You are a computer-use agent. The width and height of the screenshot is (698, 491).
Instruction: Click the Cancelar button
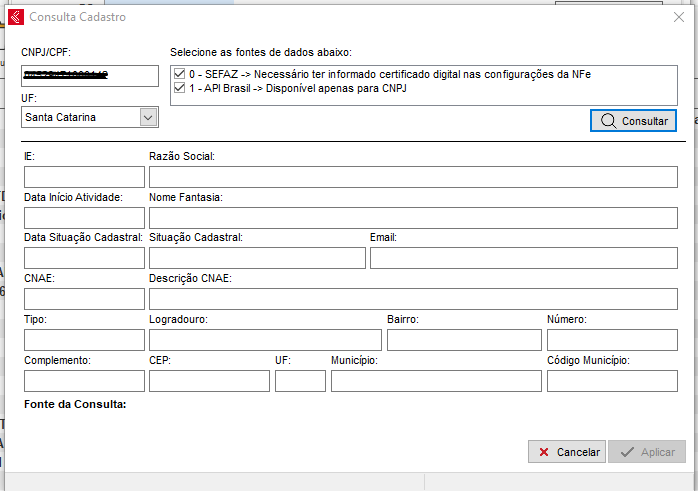click(x=566, y=452)
